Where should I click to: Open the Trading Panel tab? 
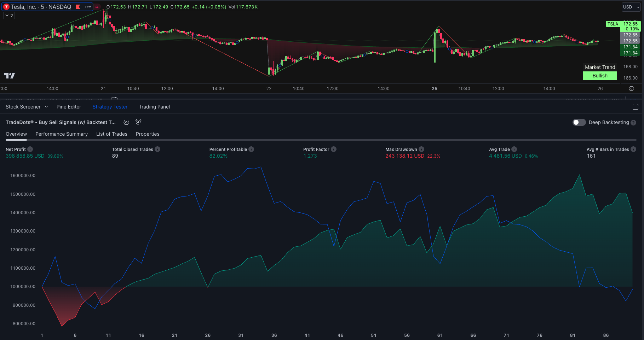coord(154,107)
